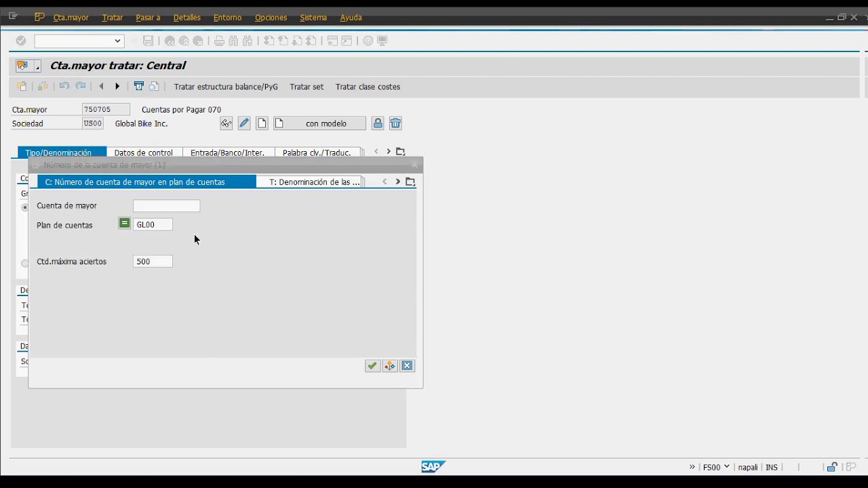868x488 pixels.
Task: Switch to Entrada/Banco/Inter. tab
Action: pos(228,152)
